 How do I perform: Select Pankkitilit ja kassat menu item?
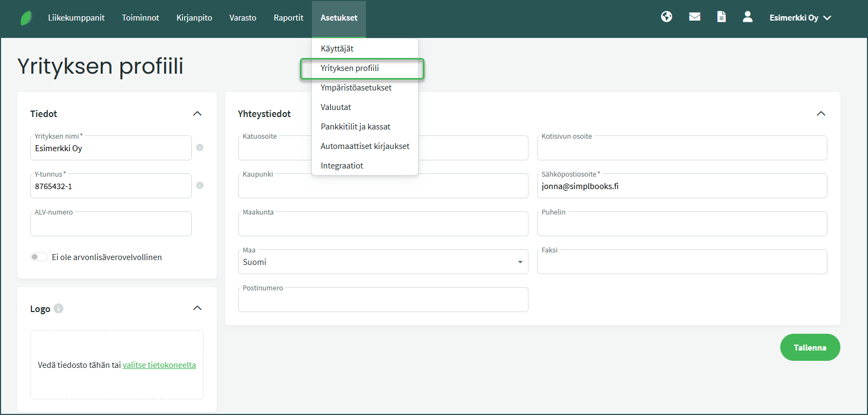point(355,127)
